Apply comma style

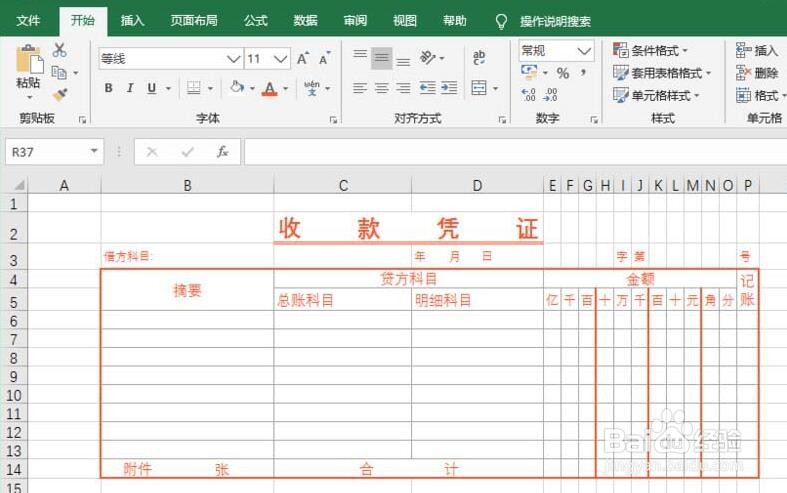(x=583, y=73)
